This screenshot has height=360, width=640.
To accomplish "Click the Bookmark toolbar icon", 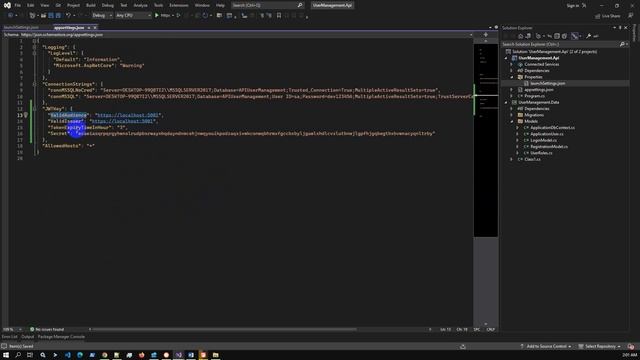I will point(279,16).
